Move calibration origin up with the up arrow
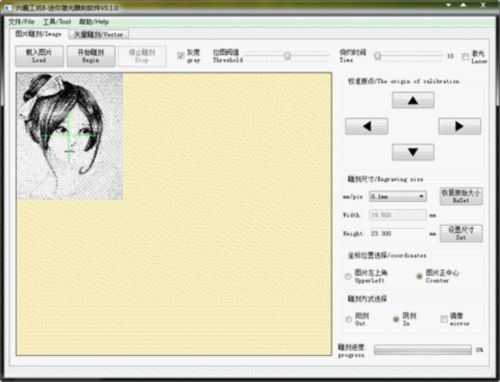 (x=413, y=100)
